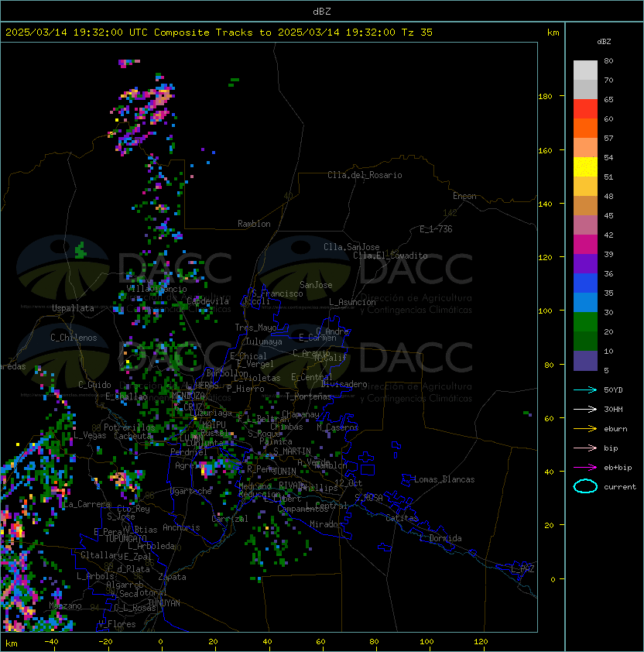Click the red 65–60 dBZ color swatch
Viewport: 644px width, 652px height.
pos(585,109)
